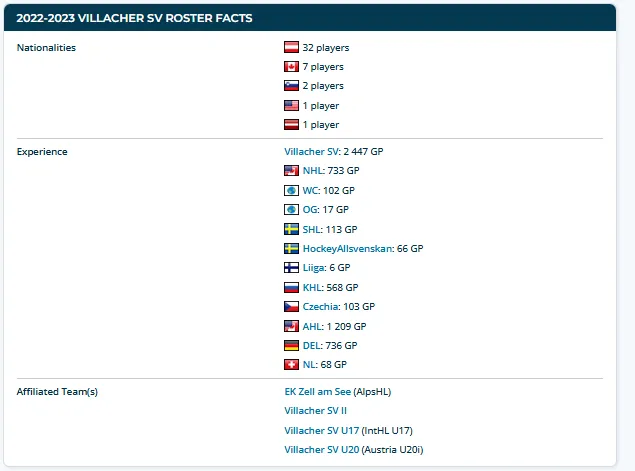Open the AHL league link
The height and width of the screenshot is (471, 635).
tap(312, 326)
